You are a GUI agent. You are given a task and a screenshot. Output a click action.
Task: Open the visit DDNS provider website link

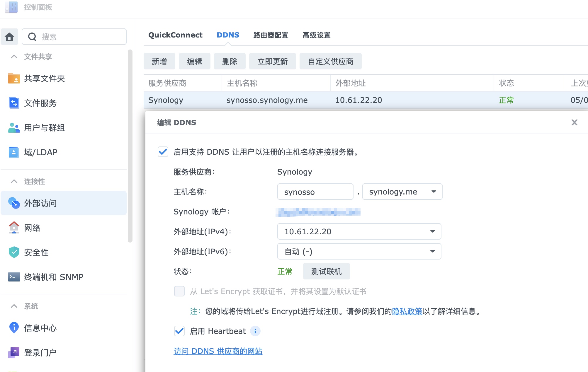click(x=218, y=351)
